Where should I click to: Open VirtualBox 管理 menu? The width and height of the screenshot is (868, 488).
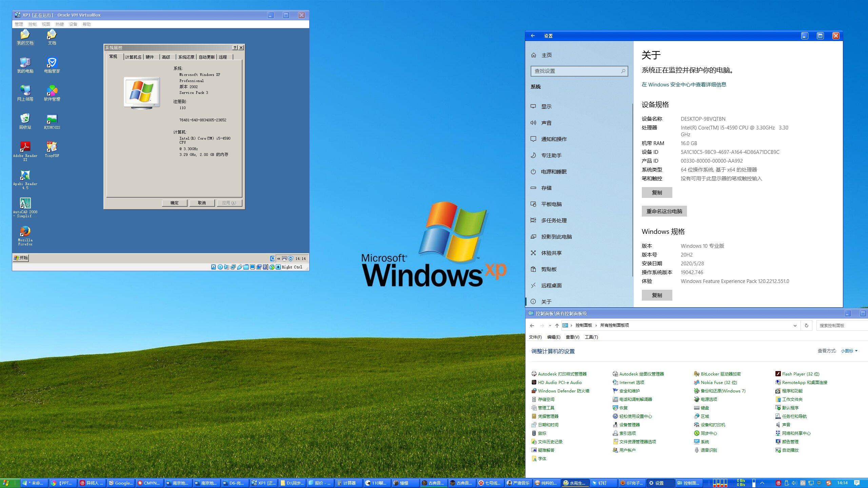pos(19,24)
